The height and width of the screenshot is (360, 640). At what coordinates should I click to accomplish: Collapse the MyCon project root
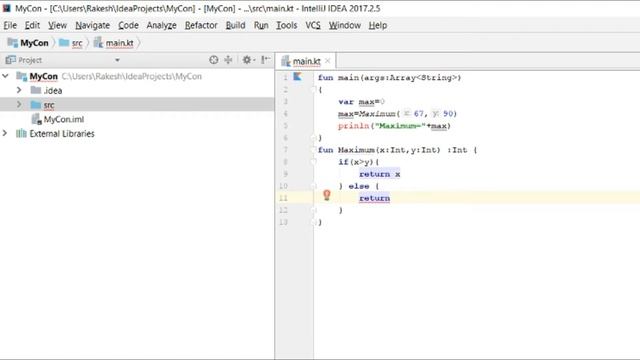pyautogui.click(x=5, y=76)
